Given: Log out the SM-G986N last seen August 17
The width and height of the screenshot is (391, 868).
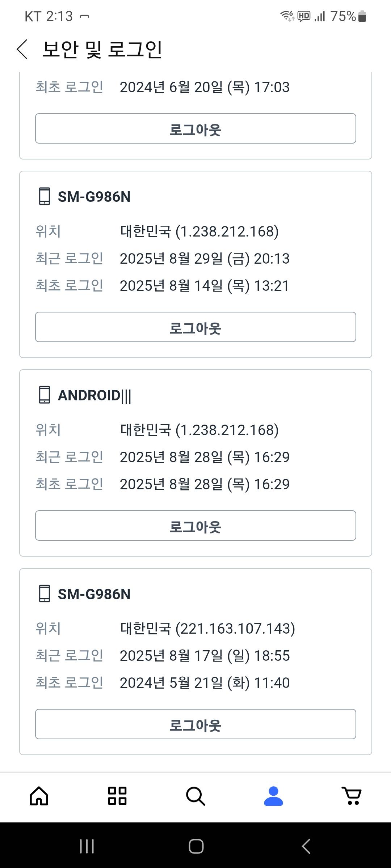Looking at the screenshot, I should point(195,724).
